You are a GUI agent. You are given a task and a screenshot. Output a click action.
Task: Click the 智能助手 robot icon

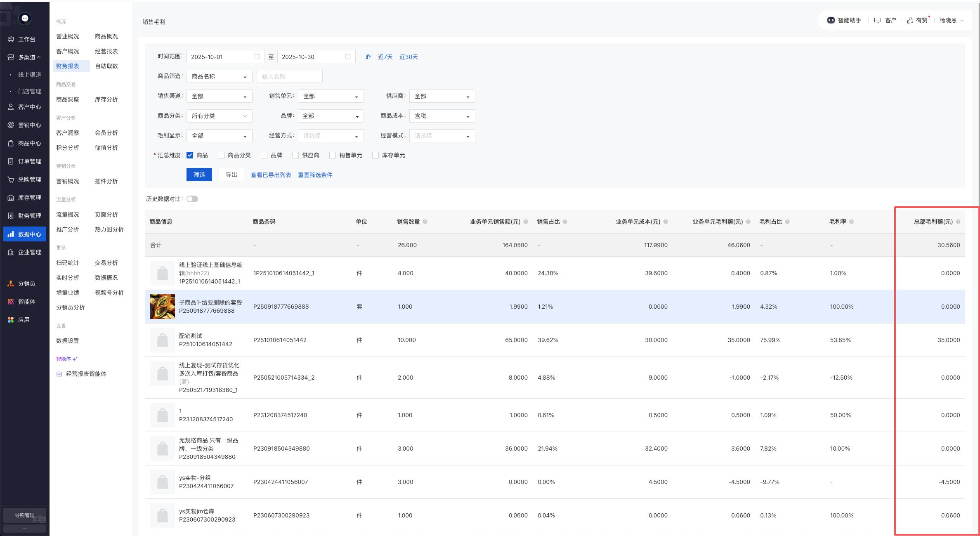point(831,20)
